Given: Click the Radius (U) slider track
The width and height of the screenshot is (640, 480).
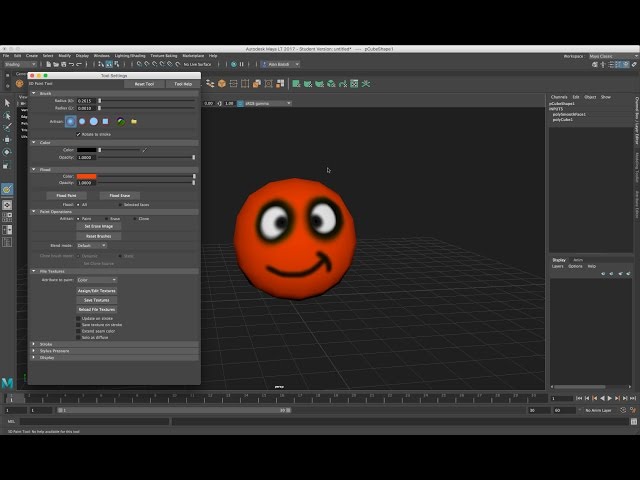Looking at the screenshot, I should tap(147, 101).
